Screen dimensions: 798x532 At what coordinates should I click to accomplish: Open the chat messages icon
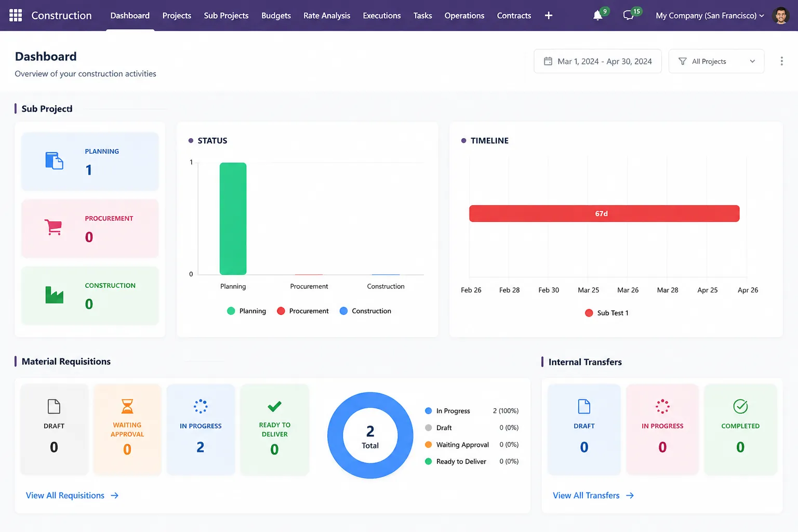[x=628, y=16]
